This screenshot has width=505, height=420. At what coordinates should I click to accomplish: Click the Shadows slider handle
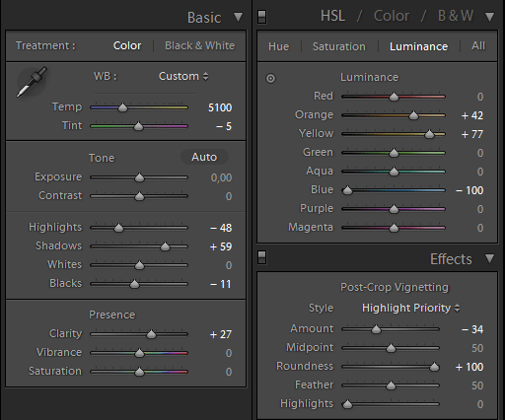pos(165,246)
